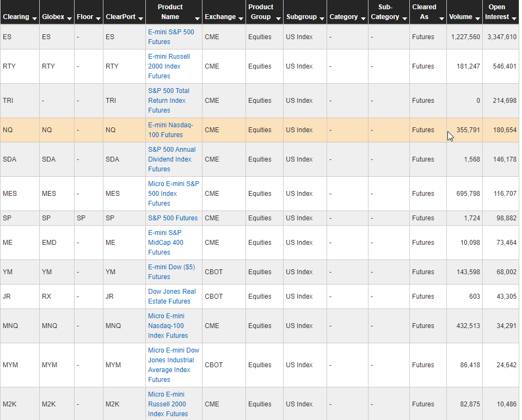522x420 pixels.
Task: Select RTY open interest 546,401
Action: (x=505, y=66)
